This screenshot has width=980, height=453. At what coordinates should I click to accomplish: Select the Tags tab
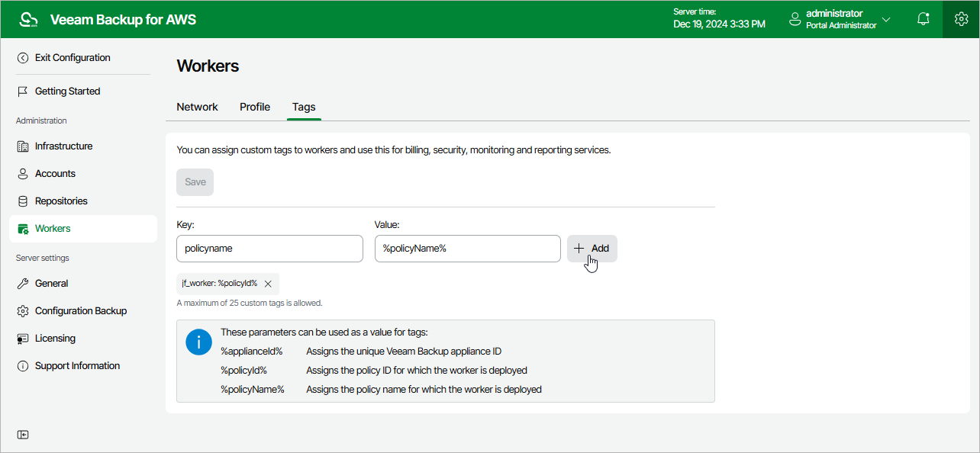click(304, 107)
